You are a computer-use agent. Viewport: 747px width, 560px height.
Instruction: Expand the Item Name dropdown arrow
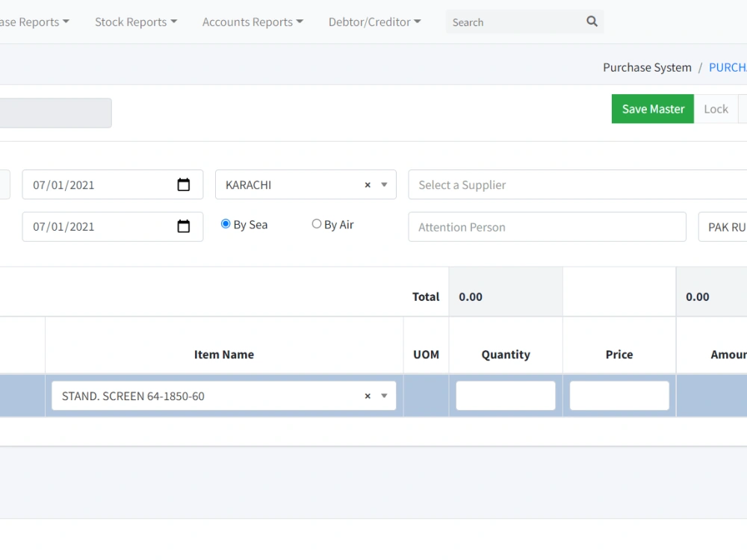(x=384, y=395)
